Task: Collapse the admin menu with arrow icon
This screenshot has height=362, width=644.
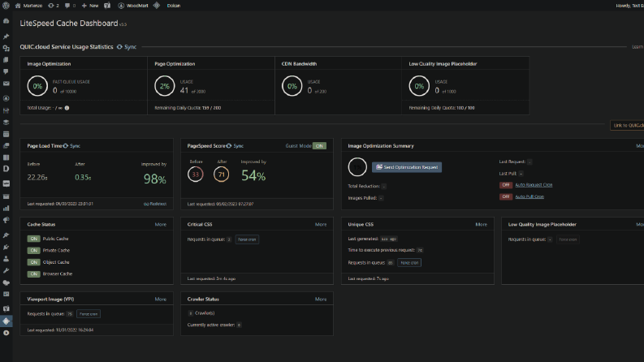Action: tap(6, 333)
